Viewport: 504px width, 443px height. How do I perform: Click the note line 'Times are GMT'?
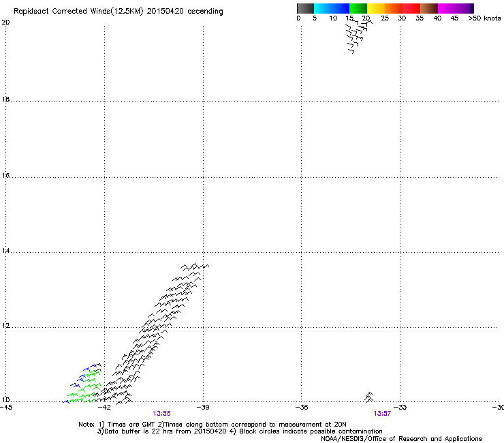tap(131, 425)
